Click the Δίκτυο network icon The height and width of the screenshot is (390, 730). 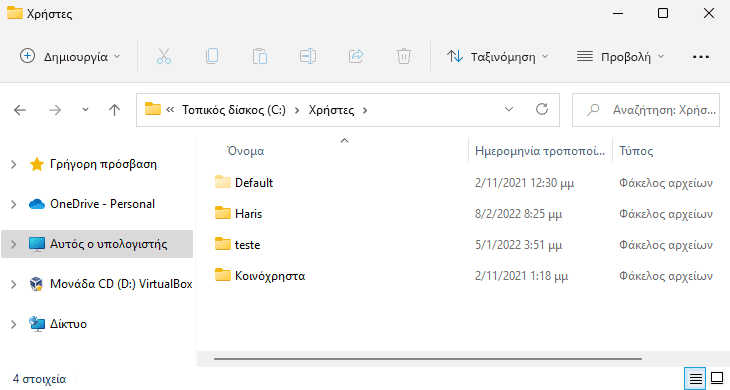point(37,323)
